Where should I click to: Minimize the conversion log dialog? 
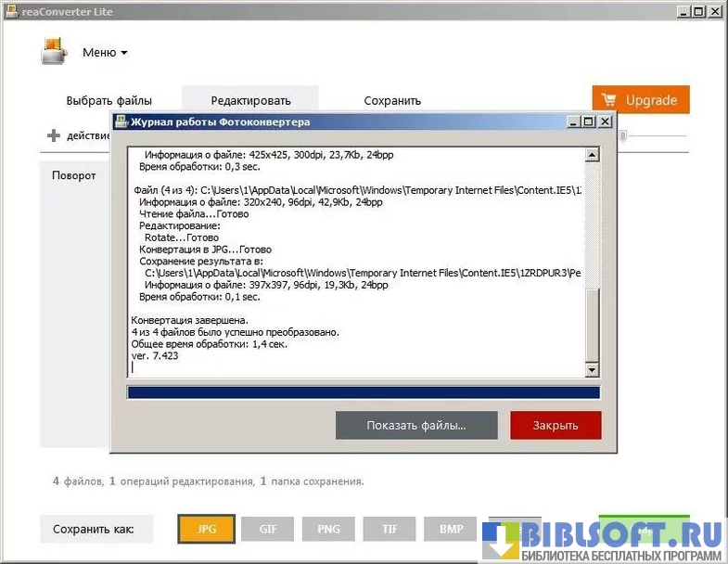pos(571,122)
